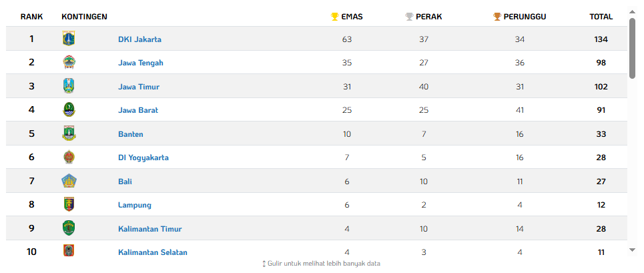Click the TOTAL column header
This screenshot has height=273, width=644.
pos(601,17)
